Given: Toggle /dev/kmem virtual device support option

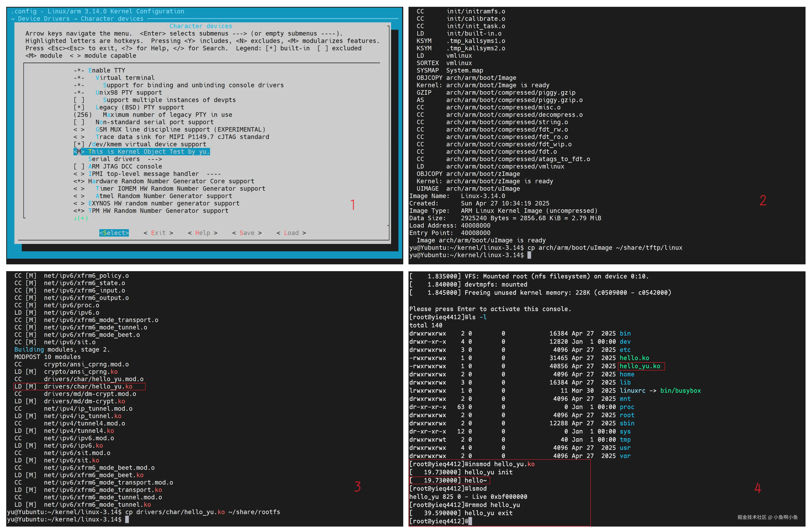Looking at the screenshot, I should tap(79, 144).
